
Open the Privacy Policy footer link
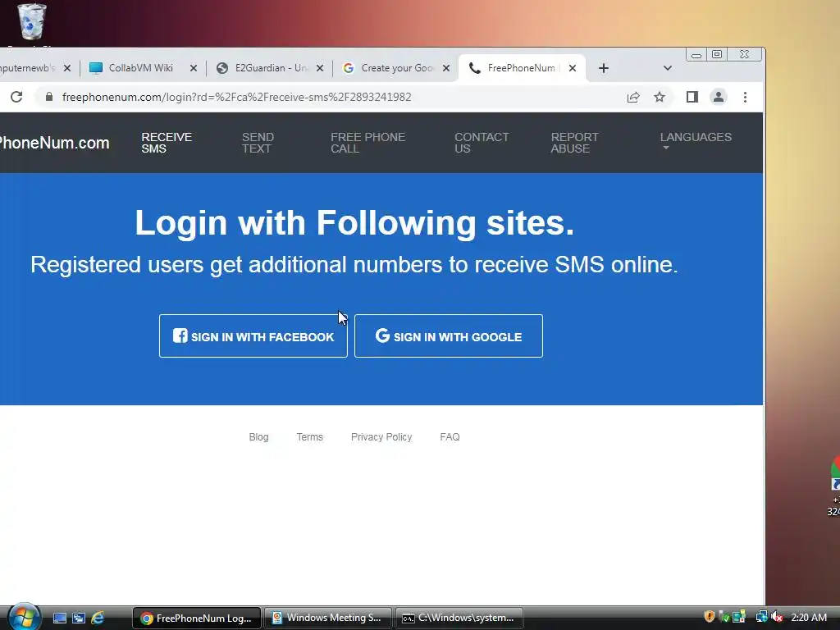coord(381,437)
